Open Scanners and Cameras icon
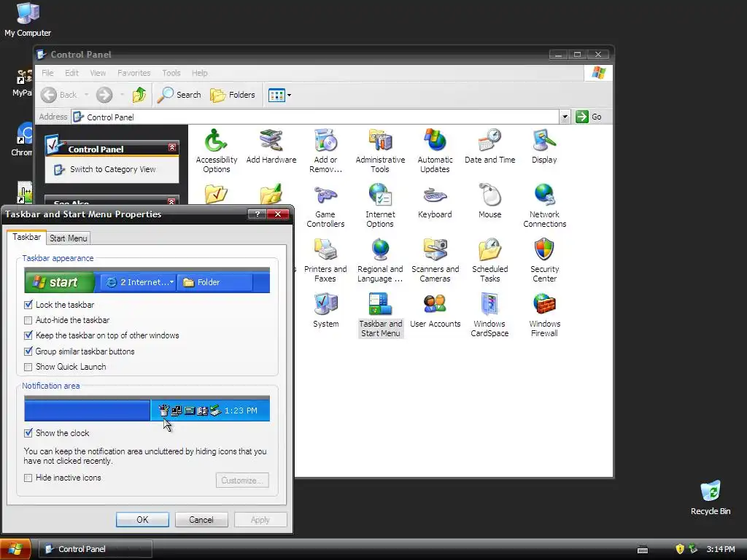Image resolution: width=747 pixels, height=560 pixels. coord(435,260)
